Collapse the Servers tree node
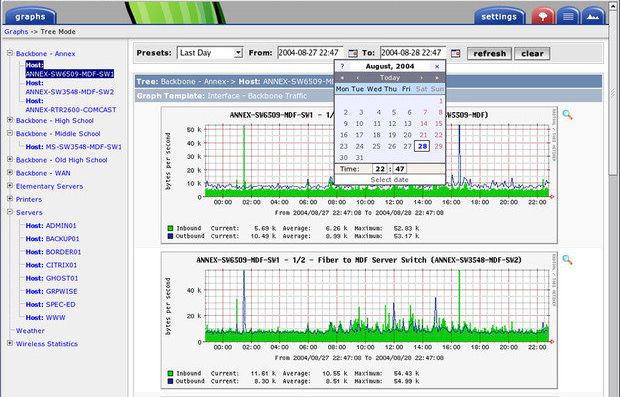620x397 pixels. 10,212
